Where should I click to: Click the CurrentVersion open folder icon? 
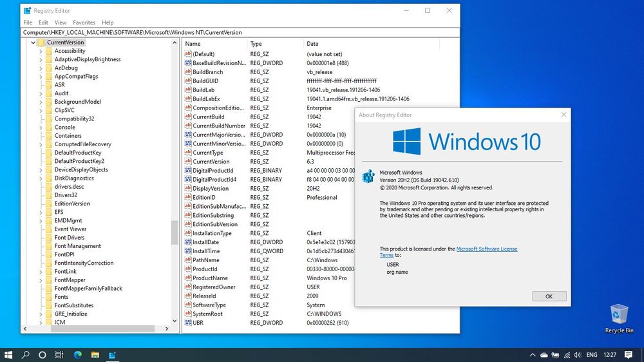tap(41, 43)
